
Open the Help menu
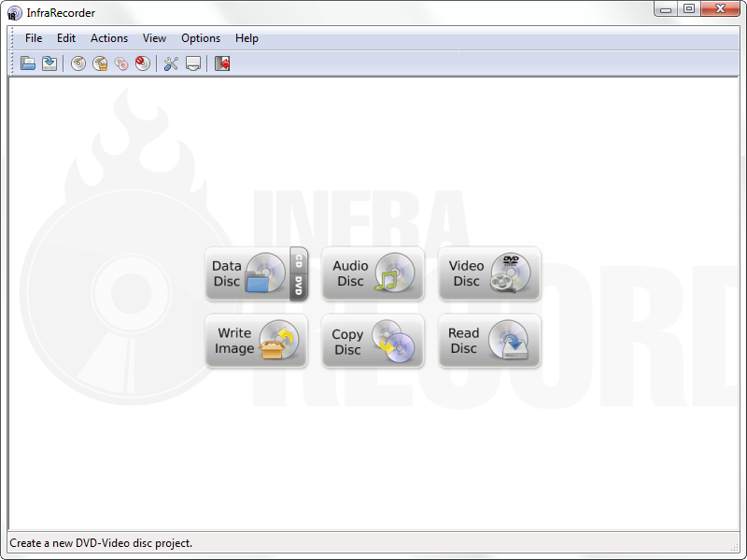click(x=247, y=38)
